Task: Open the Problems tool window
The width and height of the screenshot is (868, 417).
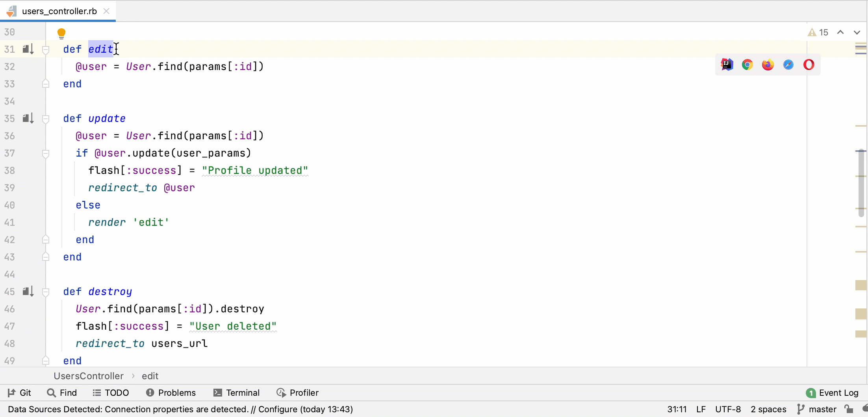Action: click(x=171, y=393)
